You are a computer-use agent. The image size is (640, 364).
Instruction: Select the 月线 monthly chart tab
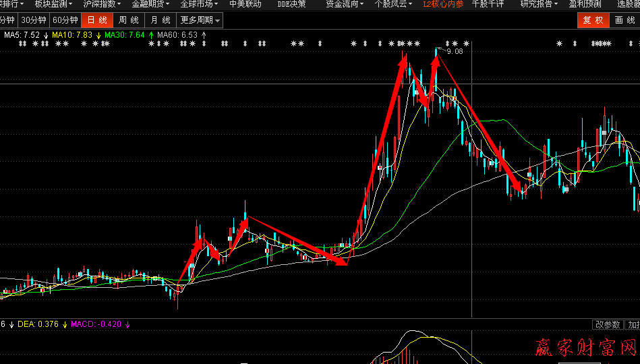coord(161,20)
